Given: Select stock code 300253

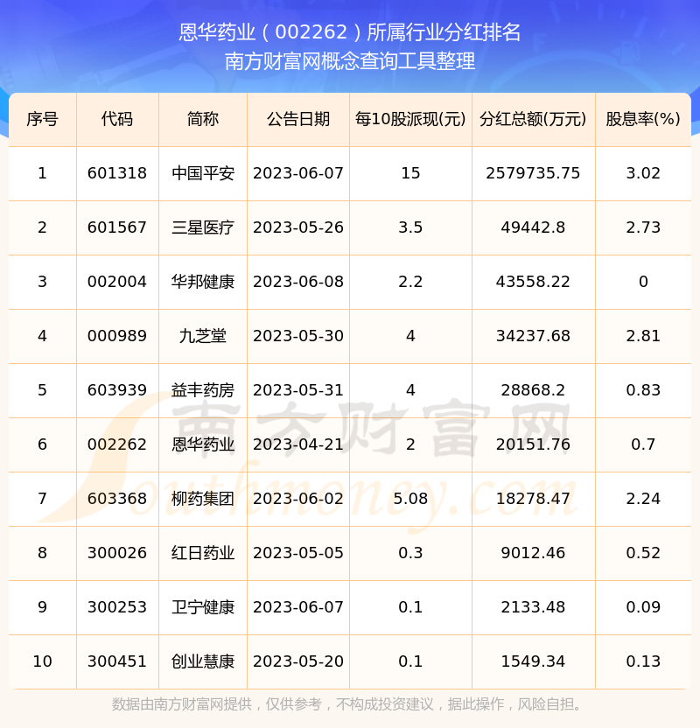Looking at the screenshot, I should (x=117, y=608).
